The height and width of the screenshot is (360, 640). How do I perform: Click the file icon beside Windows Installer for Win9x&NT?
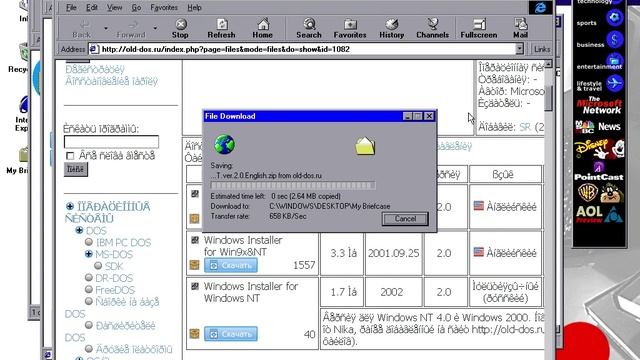[x=195, y=240]
